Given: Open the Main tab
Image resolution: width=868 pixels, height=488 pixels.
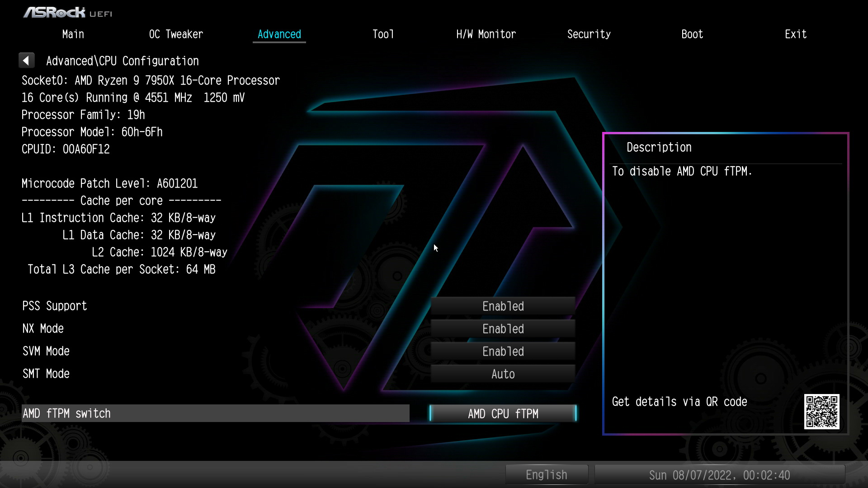Looking at the screenshot, I should click(73, 34).
